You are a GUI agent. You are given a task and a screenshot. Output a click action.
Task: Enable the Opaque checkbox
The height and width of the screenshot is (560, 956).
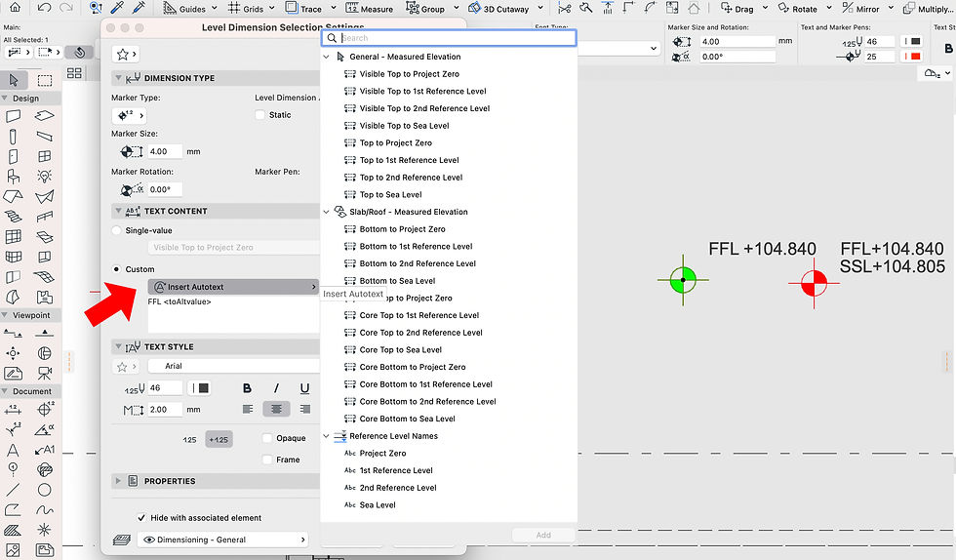coord(267,438)
